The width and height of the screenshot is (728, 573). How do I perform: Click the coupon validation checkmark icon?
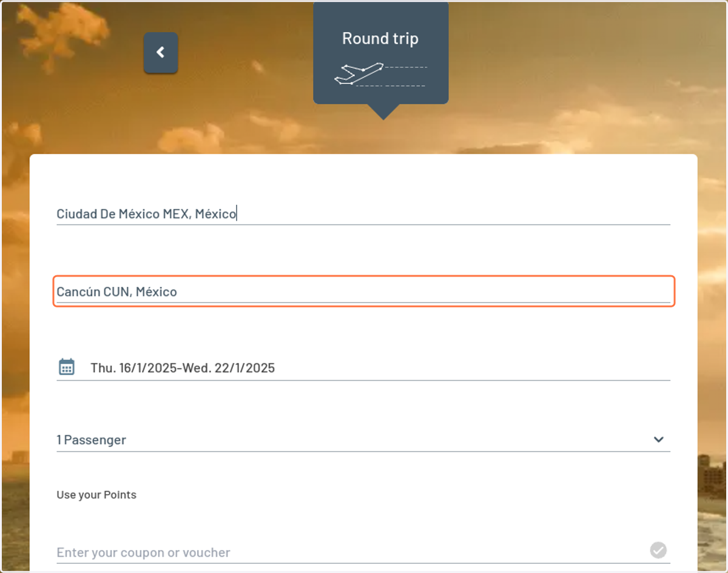(x=658, y=550)
